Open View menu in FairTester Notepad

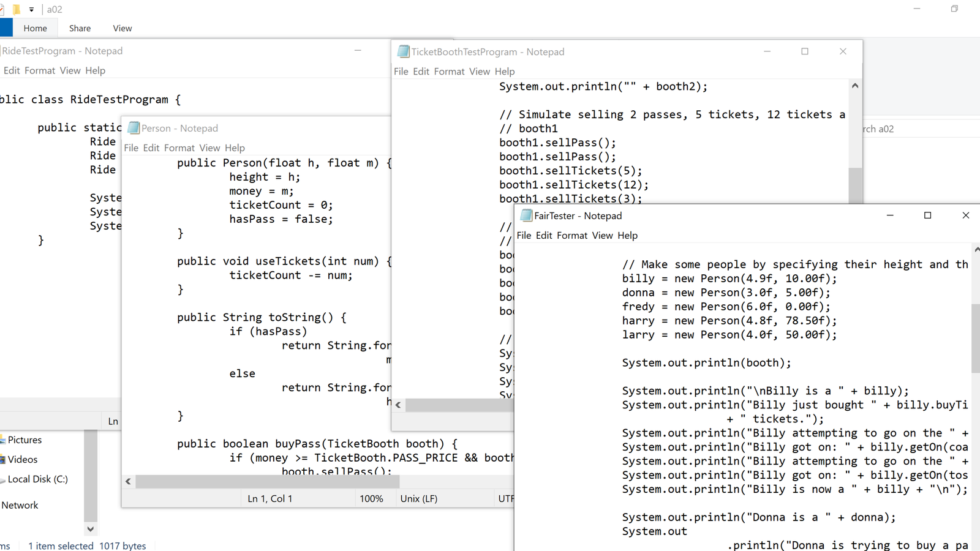[x=602, y=235]
